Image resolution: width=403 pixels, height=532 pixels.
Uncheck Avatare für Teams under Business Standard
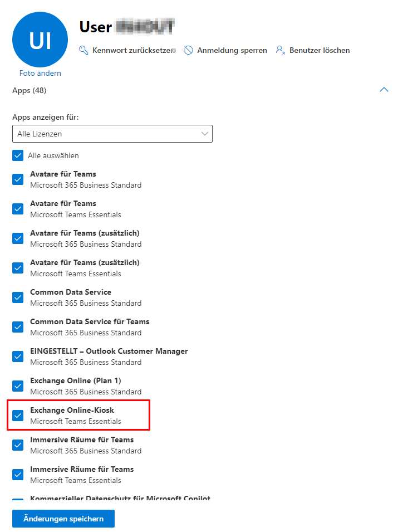pos(18,179)
